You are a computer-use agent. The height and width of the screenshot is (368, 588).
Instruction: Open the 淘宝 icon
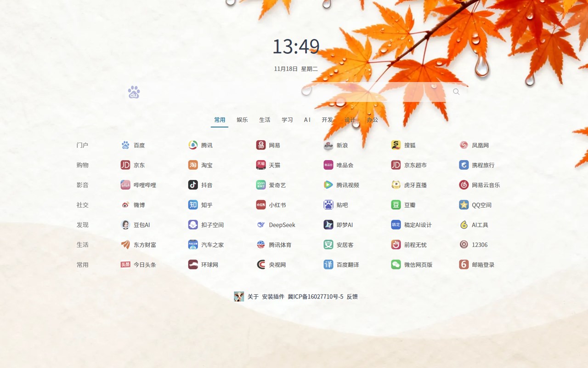point(193,165)
